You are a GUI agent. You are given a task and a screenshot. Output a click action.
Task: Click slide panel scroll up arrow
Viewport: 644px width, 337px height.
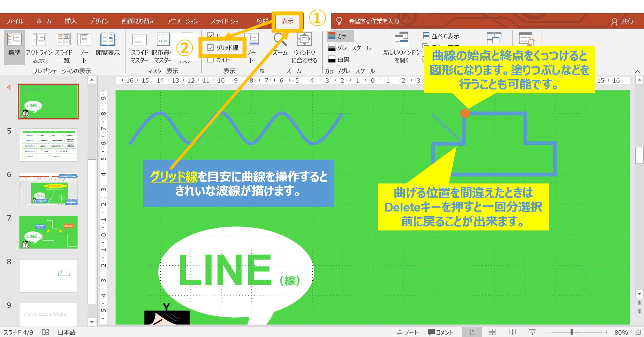(92, 80)
